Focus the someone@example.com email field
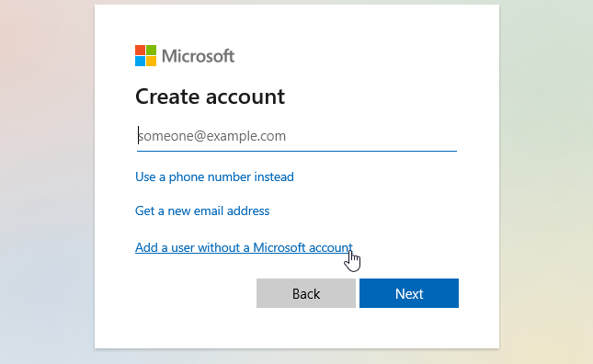593x364 pixels. [x=297, y=136]
